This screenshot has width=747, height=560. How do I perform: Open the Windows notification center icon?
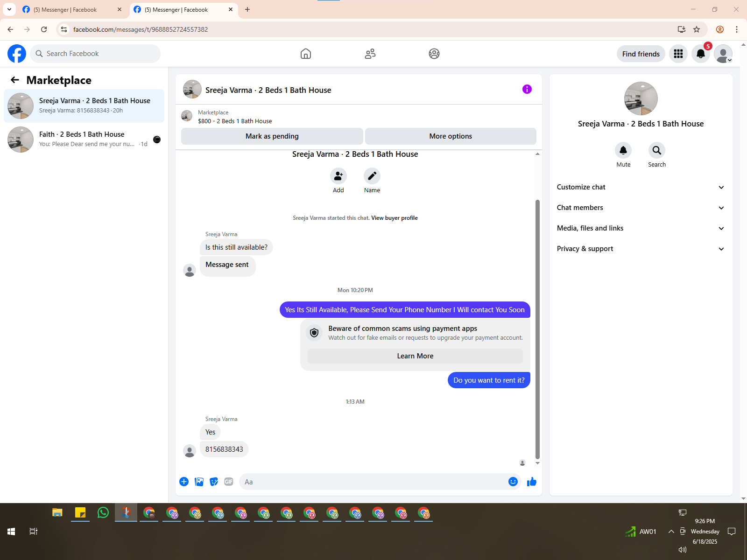pos(732,532)
